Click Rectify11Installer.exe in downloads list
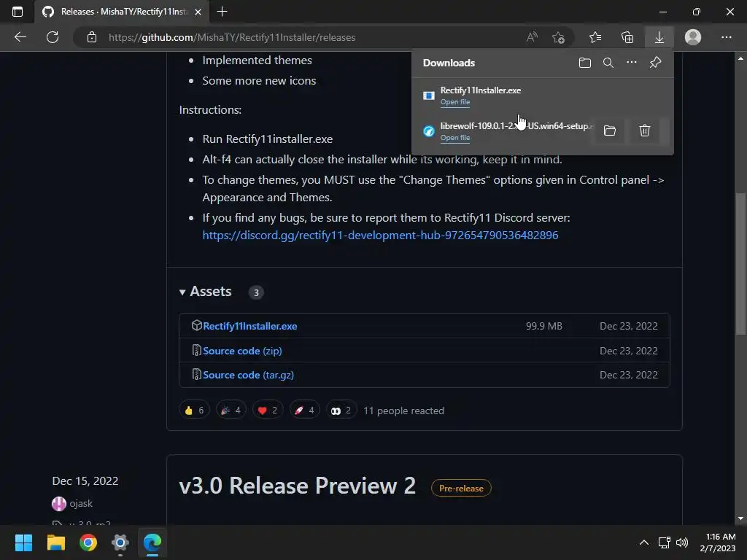 point(480,90)
